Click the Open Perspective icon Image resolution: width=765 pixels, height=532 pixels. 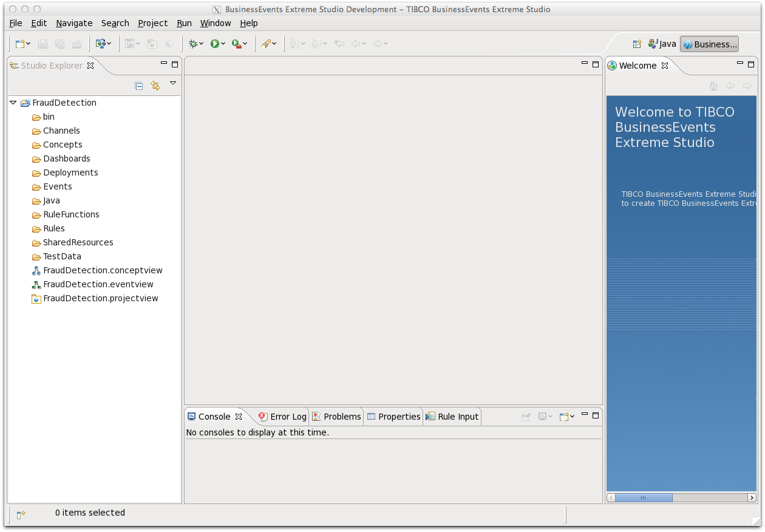(637, 44)
